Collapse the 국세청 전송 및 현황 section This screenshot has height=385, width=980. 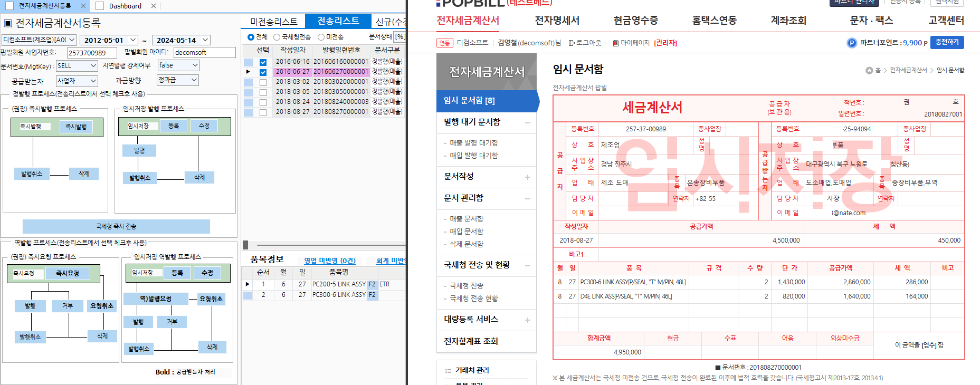(x=528, y=266)
